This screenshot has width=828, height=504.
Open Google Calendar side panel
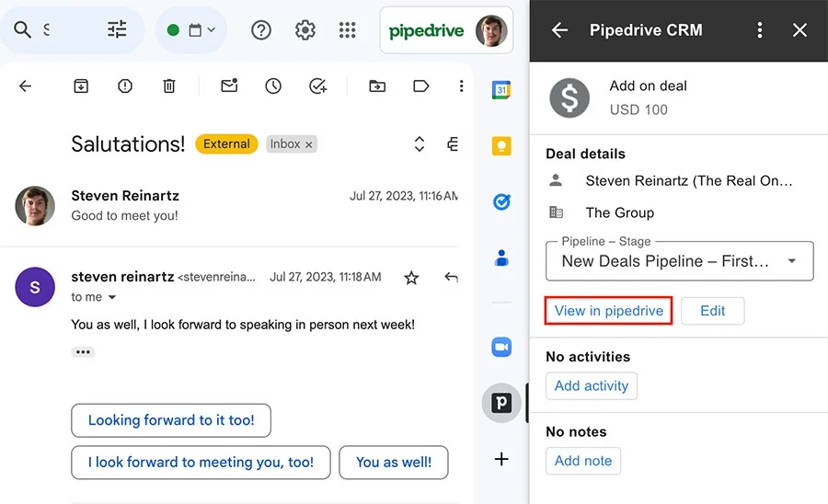pos(501,90)
